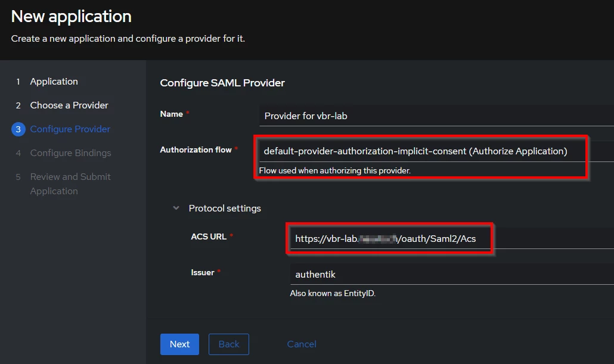Click the step 1 number badge
The image size is (614, 364).
pyautogui.click(x=18, y=82)
